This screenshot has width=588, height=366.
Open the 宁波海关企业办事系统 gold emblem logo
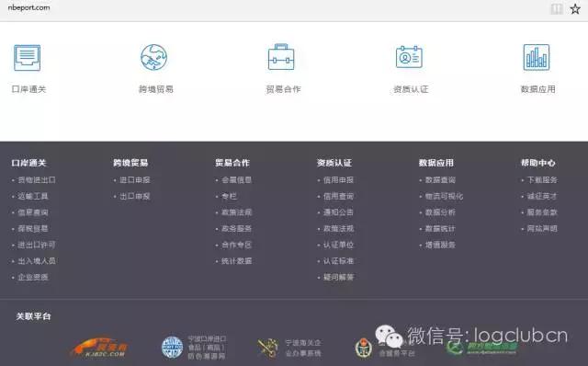tap(267, 348)
